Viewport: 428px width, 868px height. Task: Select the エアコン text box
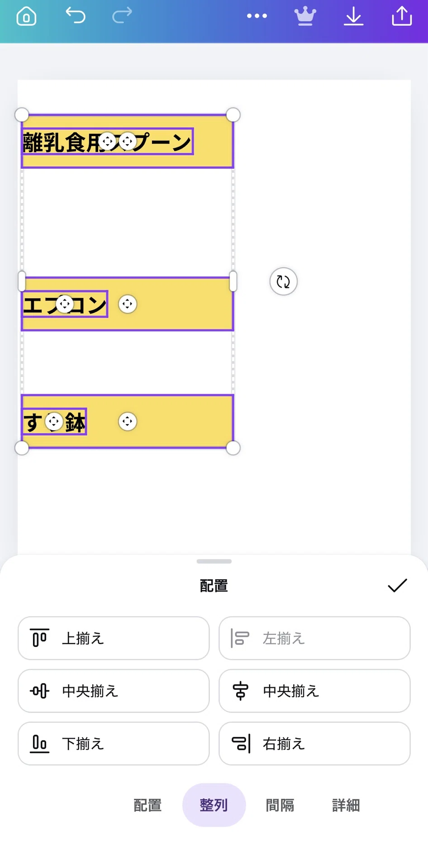(65, 304)
